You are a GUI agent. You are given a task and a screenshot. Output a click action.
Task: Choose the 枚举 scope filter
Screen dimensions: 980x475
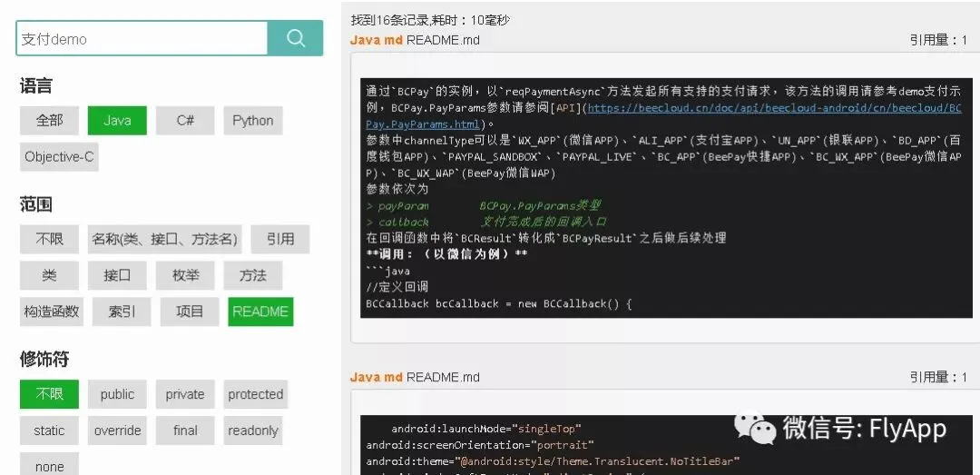click(x=185, y=275)
